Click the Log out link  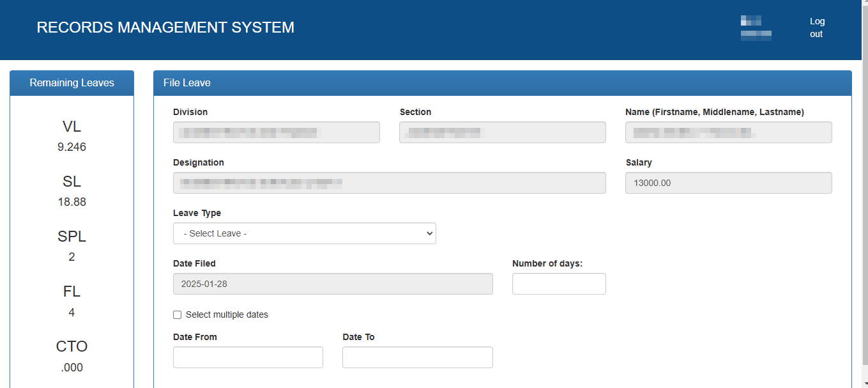(x=817, y=27)
